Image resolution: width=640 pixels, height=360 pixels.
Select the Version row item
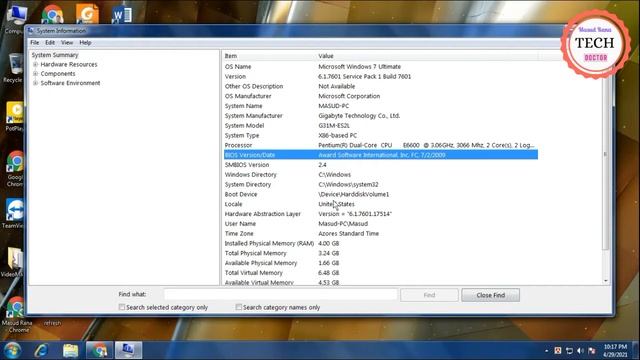point(381,76)
